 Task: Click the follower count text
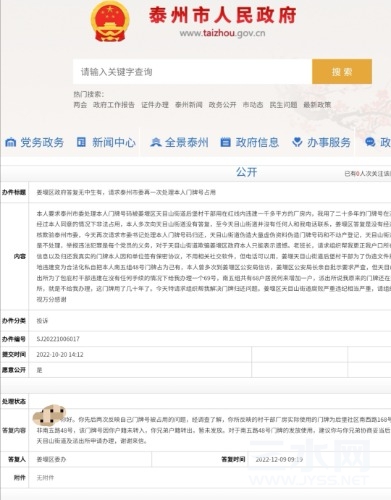click(x=367, y=173)
